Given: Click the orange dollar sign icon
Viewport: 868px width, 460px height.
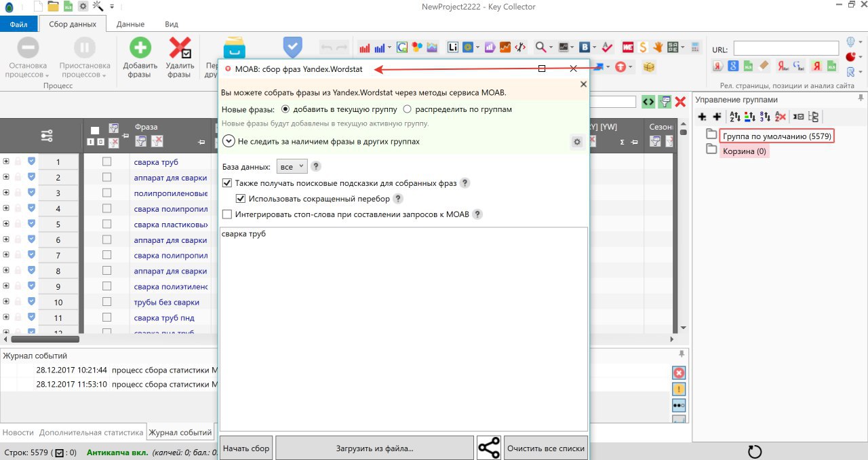Looking at the screenshot, I should (x=642, y=47).
